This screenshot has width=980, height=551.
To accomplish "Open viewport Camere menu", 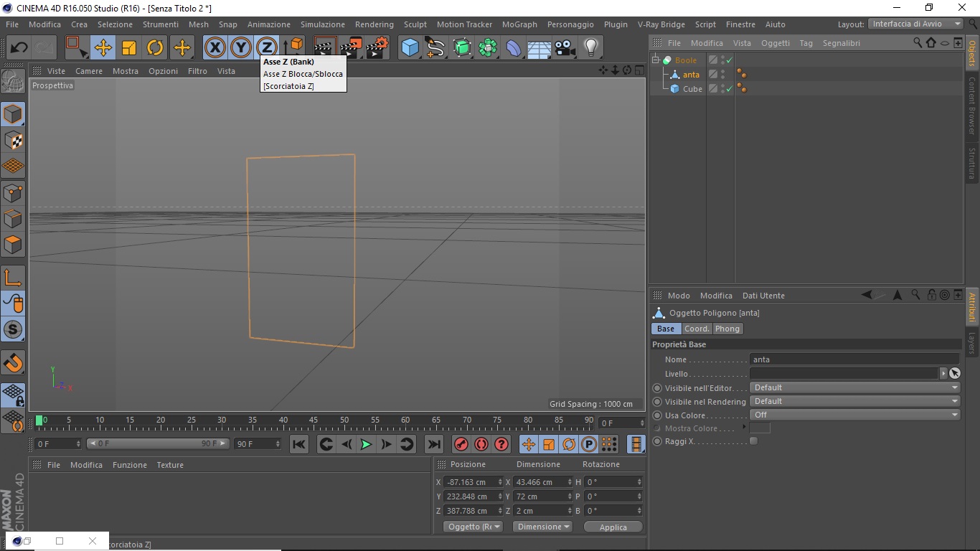I will 89,71.
